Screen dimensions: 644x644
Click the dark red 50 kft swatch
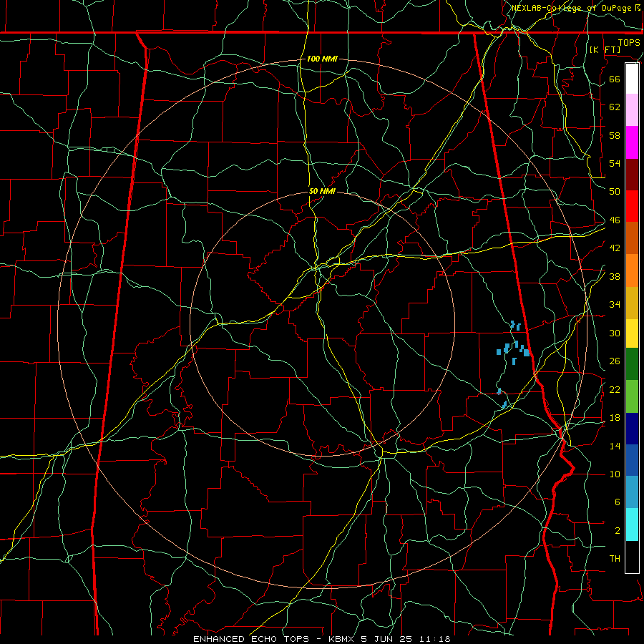tap(632, 175)
